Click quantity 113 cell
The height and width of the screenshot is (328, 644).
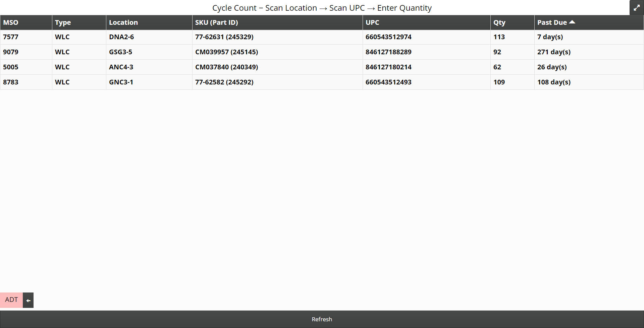(513, 37)
